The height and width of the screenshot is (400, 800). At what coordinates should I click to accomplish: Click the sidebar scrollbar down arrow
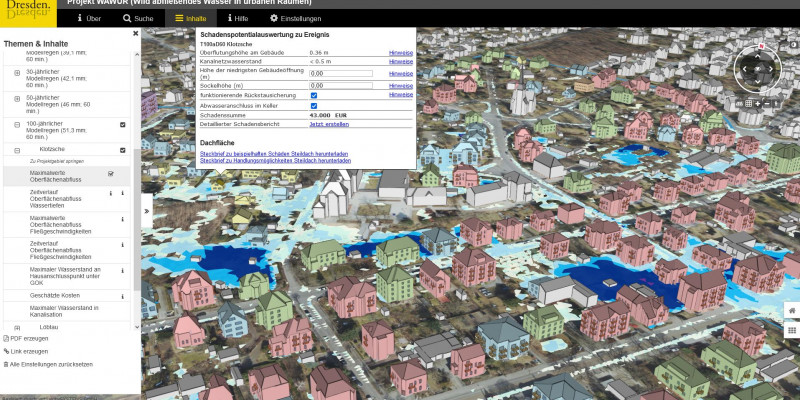click(x=137, y=328)
